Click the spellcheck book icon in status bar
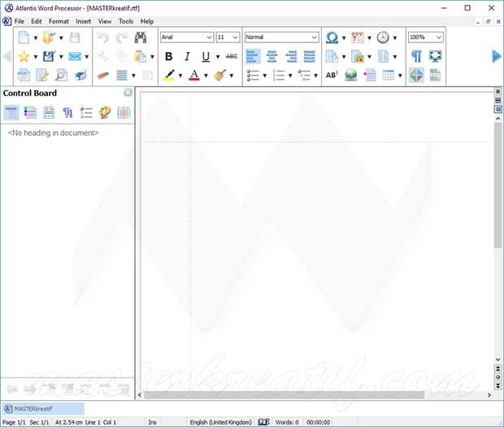The width and height of the screenshot is (504, 427). point(263,422)
